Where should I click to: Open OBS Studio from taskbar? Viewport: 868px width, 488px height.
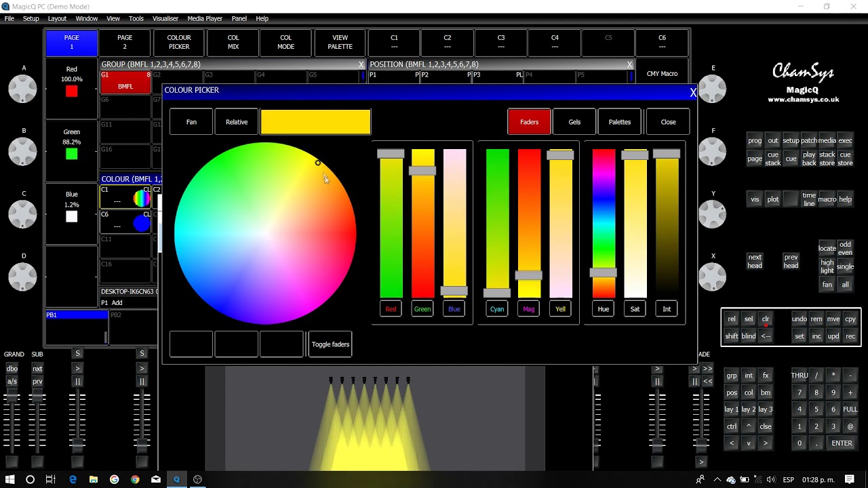click(197, 479)
